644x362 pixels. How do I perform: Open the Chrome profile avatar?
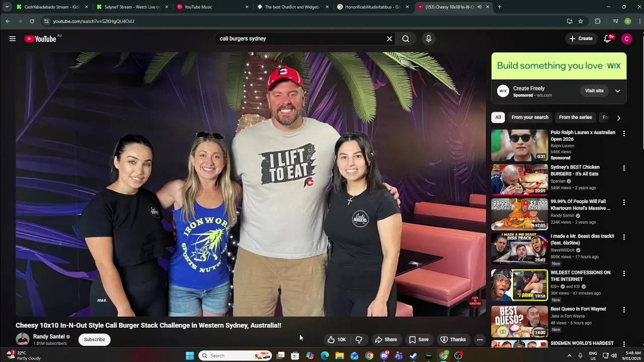pos(628,21)
